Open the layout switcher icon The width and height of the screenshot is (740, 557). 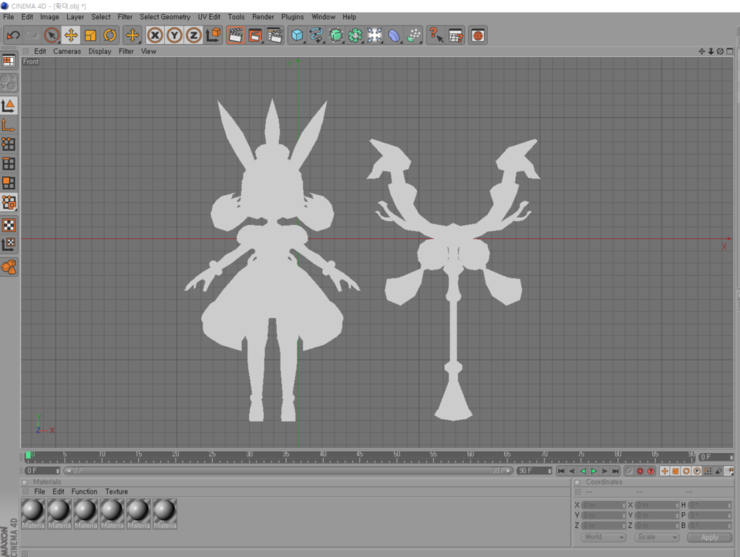click(8, 61)
